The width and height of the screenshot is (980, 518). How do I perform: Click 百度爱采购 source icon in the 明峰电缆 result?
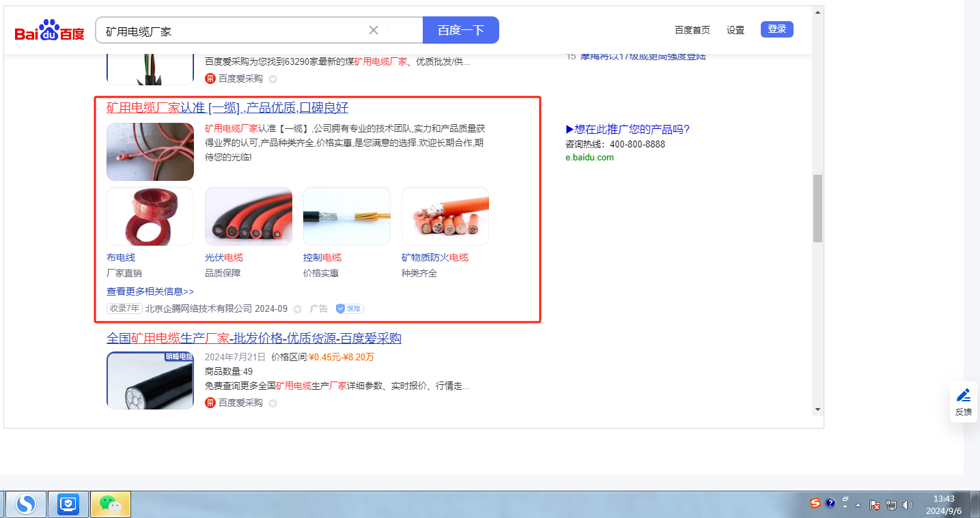coord(210,403)
